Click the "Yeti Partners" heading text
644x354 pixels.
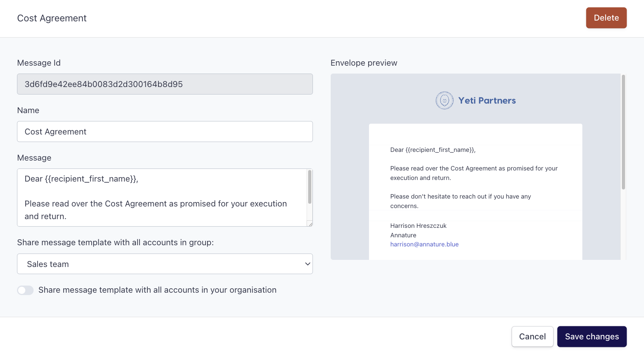pos(487,100)
